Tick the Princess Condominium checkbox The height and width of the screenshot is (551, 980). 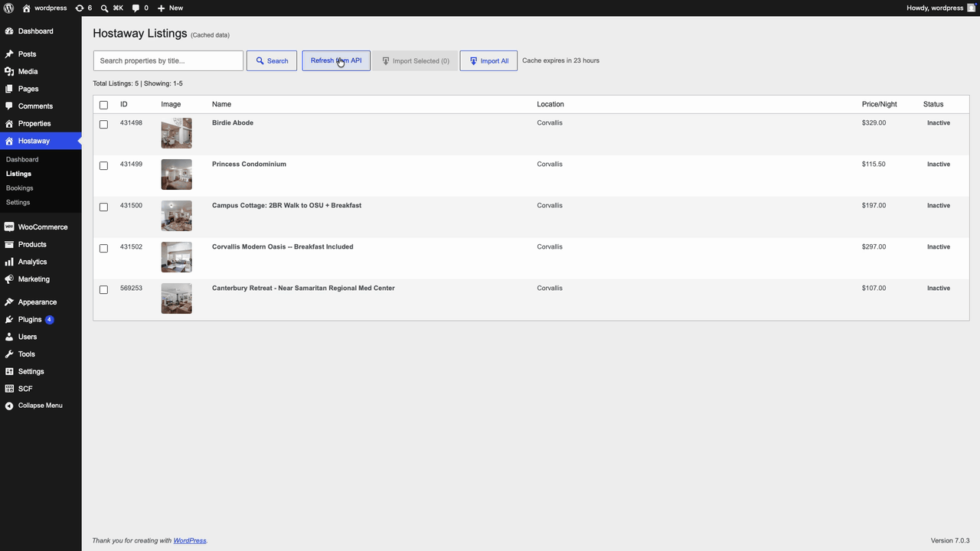point(103,165)
